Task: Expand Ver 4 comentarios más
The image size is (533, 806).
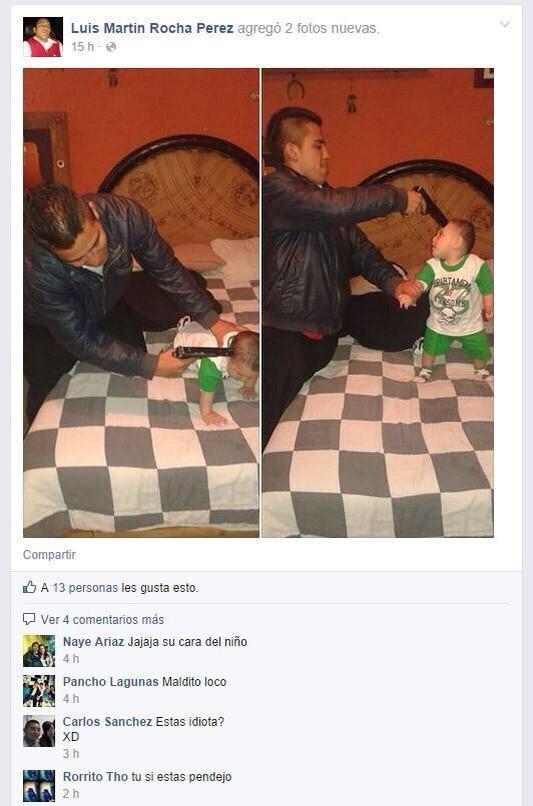Action: click(x=102, y=619)
